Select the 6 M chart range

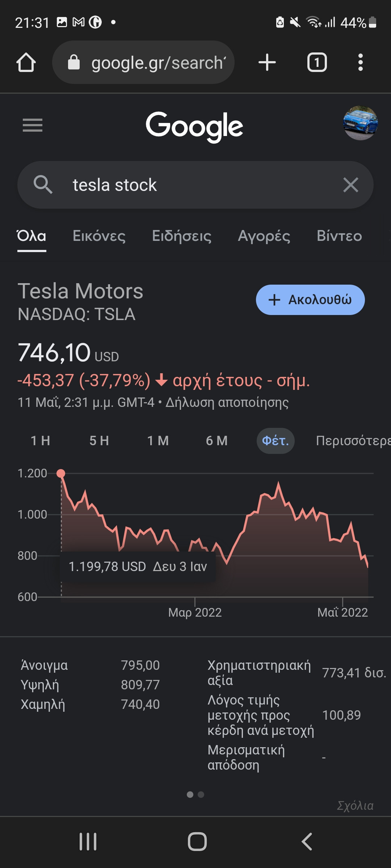[217, 441]
